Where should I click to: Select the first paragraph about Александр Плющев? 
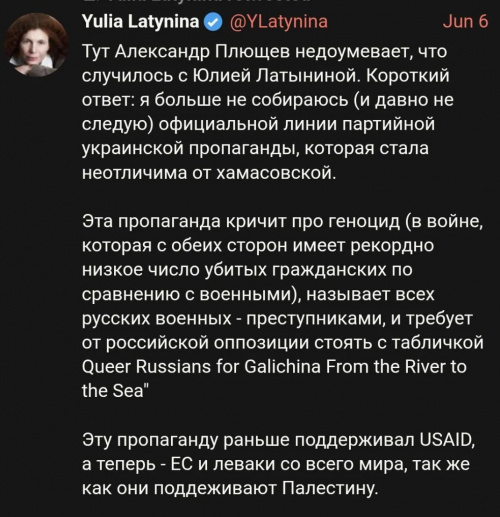[x=268, y=112]
